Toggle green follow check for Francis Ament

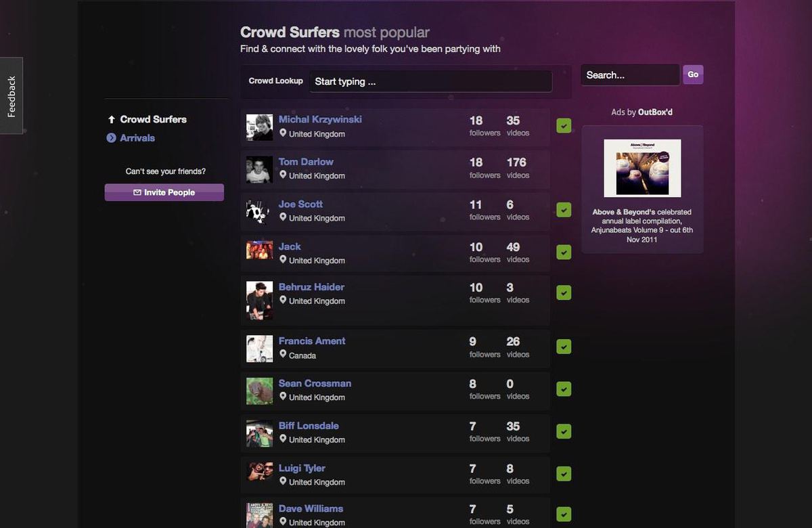click(x=564, y=347)
